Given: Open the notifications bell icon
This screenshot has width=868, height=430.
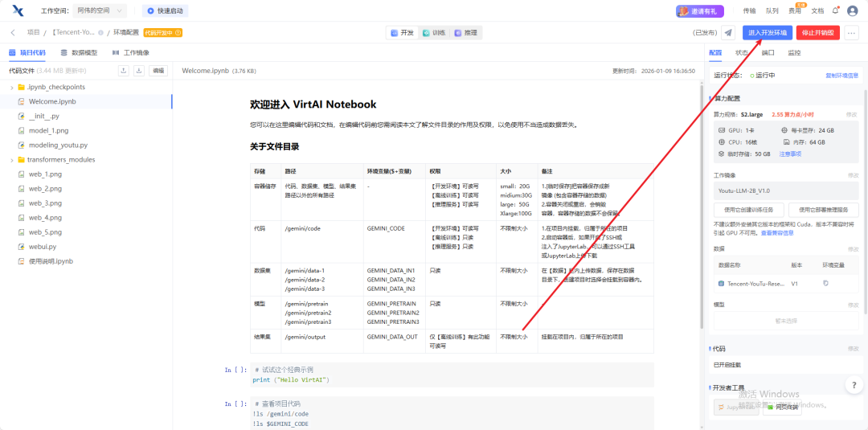Looking at the screenshot, I should [x=835, y=10].
